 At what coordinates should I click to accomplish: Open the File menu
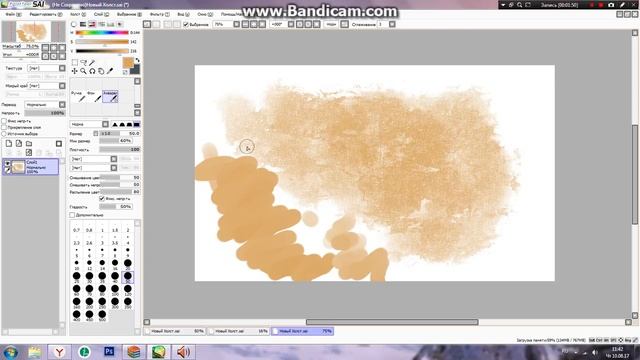pyautogui.click(x=13, y=14)
